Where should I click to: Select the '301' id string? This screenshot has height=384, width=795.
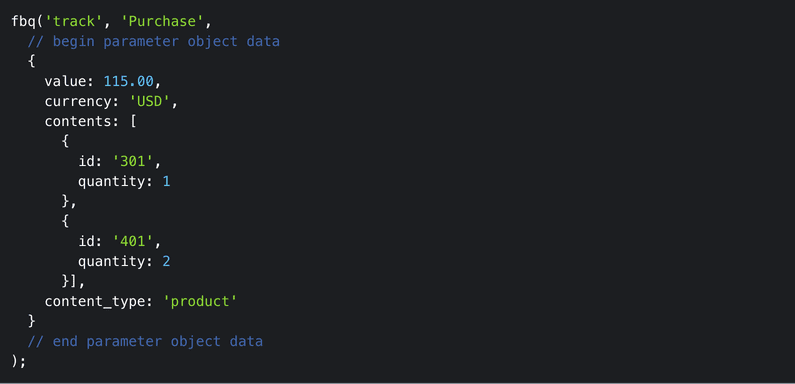point(133,161)
